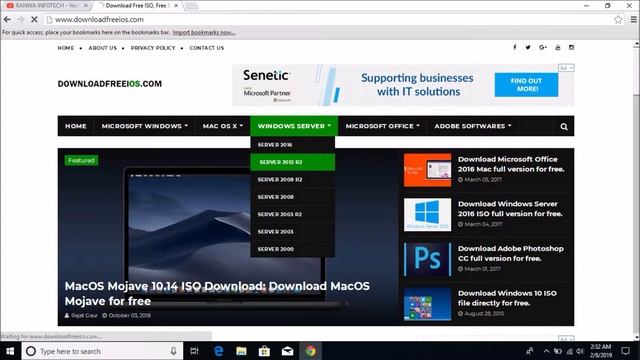The image size is (640, 360).
Task: Open Home link in top bar
Action: click(66, 48)
